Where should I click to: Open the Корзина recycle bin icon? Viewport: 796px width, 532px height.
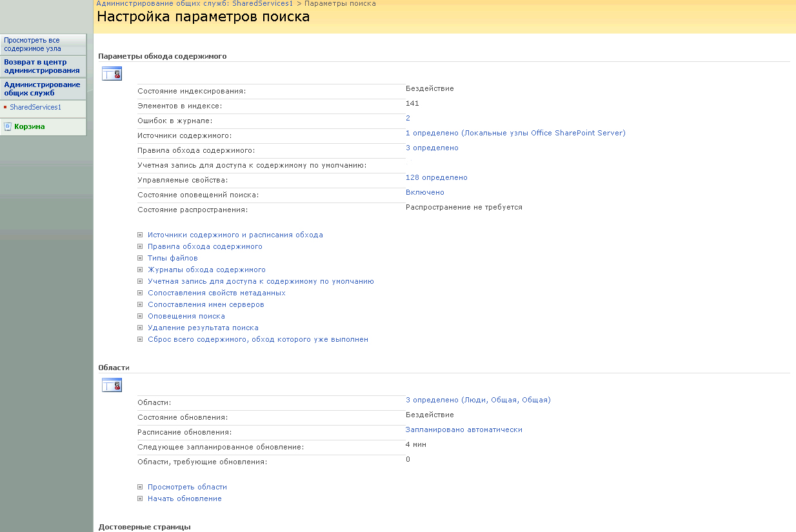[x=8, y=126]
